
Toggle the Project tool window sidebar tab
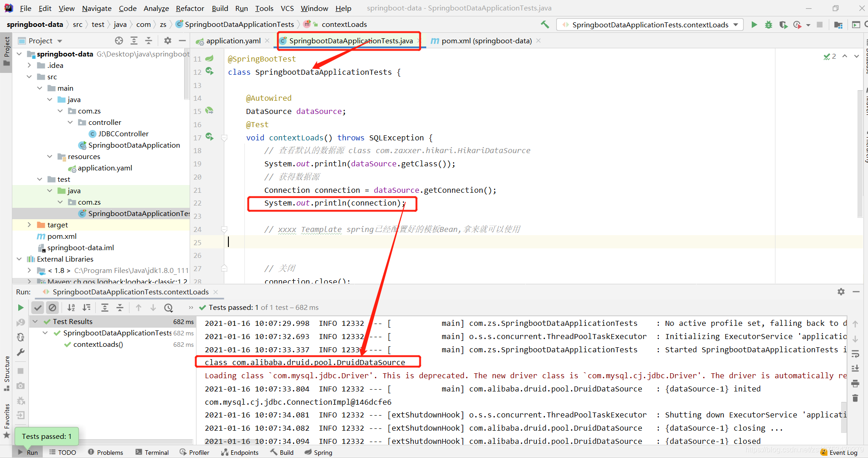pos(6,51)
